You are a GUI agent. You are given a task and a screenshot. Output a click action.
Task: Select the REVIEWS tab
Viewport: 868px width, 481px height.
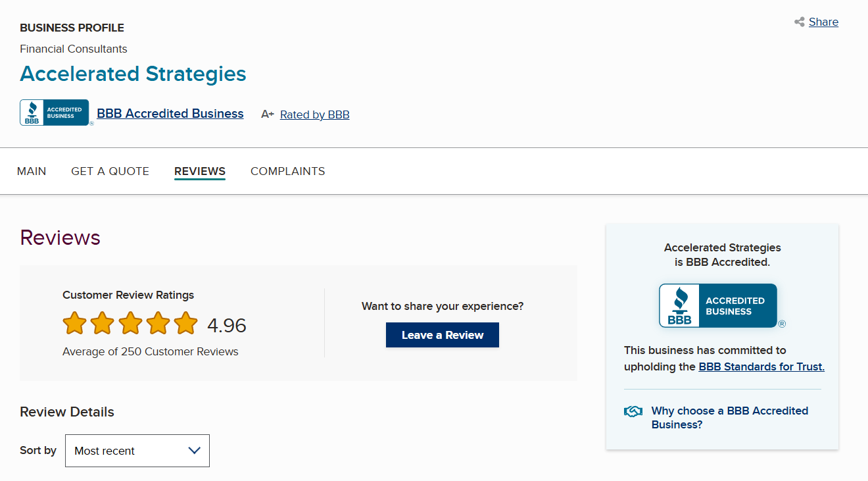click(200, 171)
